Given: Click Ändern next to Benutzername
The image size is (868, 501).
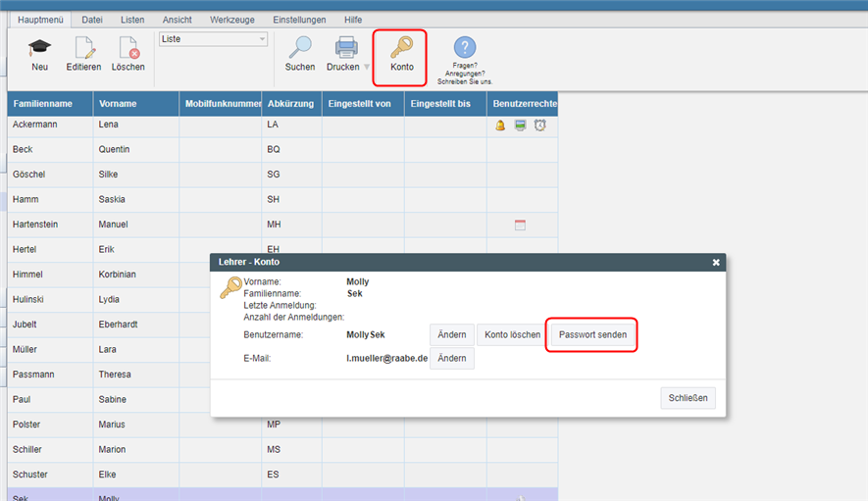Looking at the screenshot, I should 452,335.
